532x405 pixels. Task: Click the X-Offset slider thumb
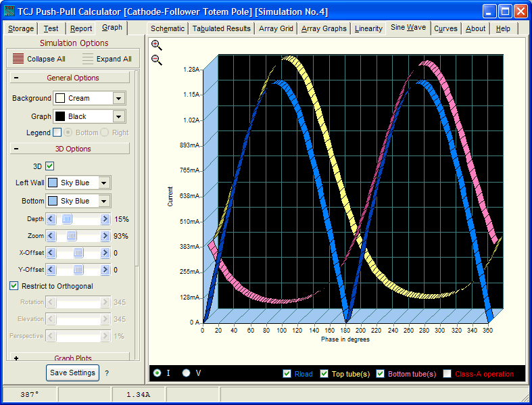78,253
